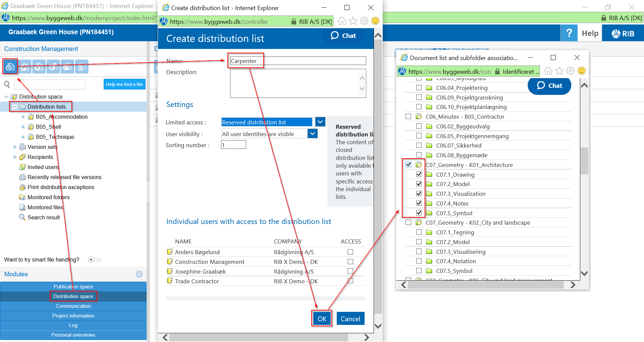
Task: Click the eye view icon in toolbar
Action: (x=82, y=67)
